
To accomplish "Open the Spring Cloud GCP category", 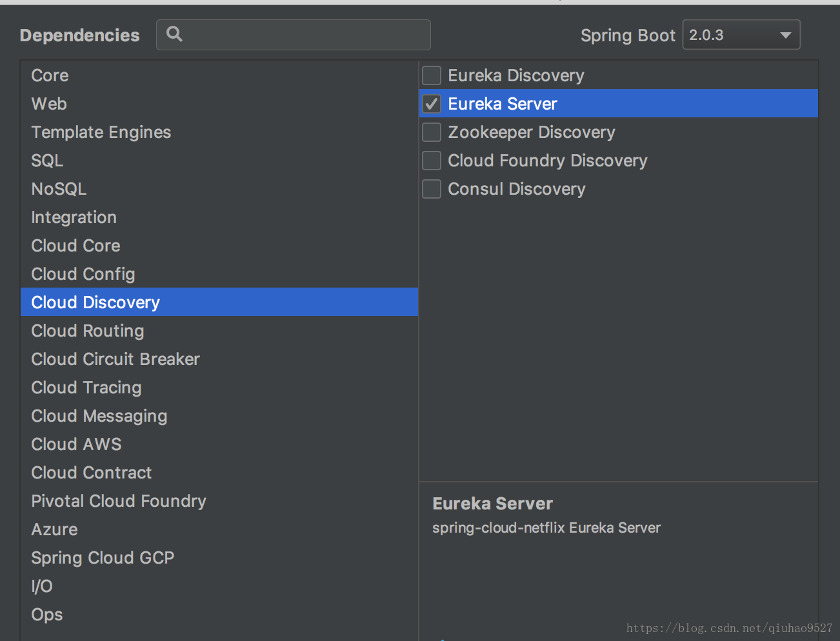I will click(219, 558).
